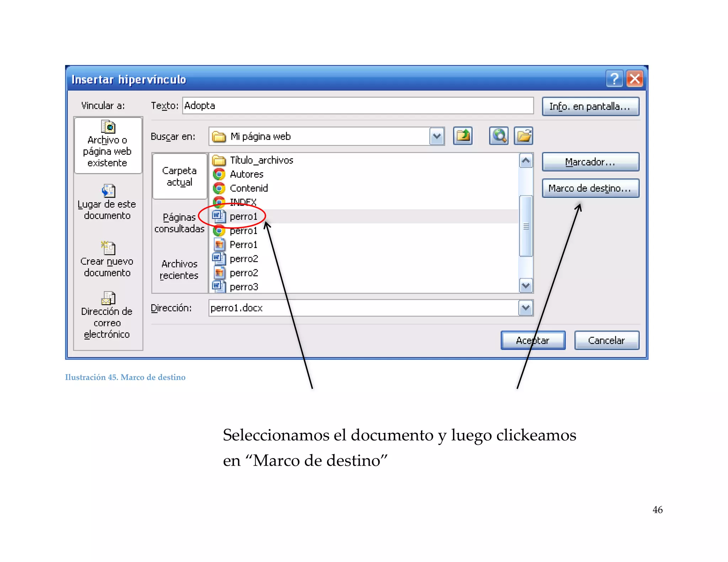
Task: Select Archivo o página web existente option
Action: coord(108,146)
